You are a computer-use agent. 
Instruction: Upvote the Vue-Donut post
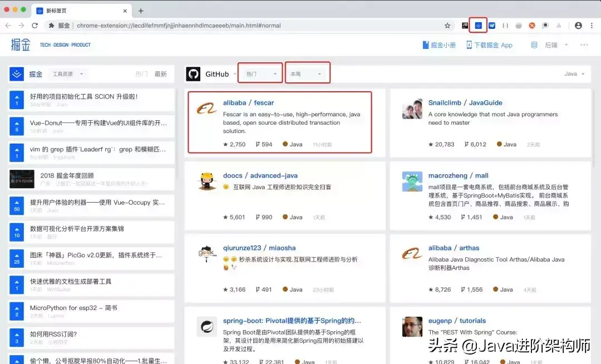coord(17,126)
